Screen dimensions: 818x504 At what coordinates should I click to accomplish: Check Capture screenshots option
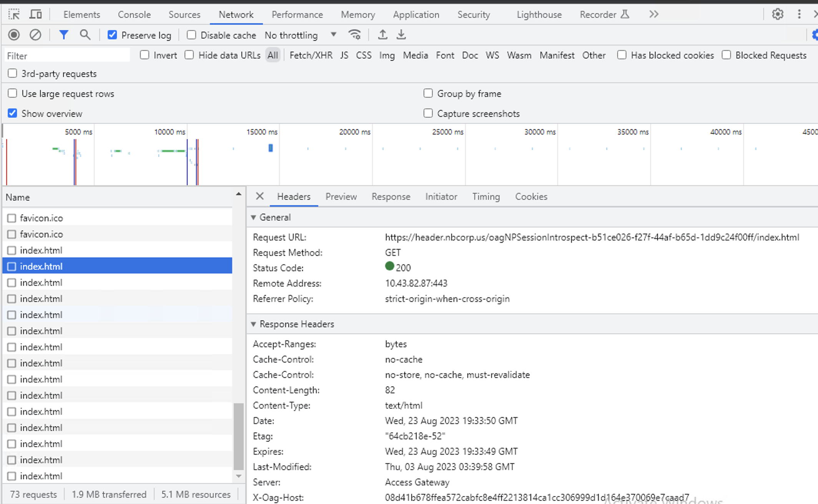[428, 113]
